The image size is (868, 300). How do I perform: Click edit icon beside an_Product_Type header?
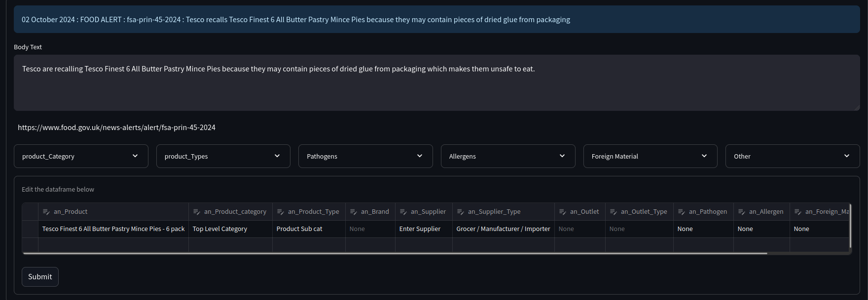click(x=281, y=212)
